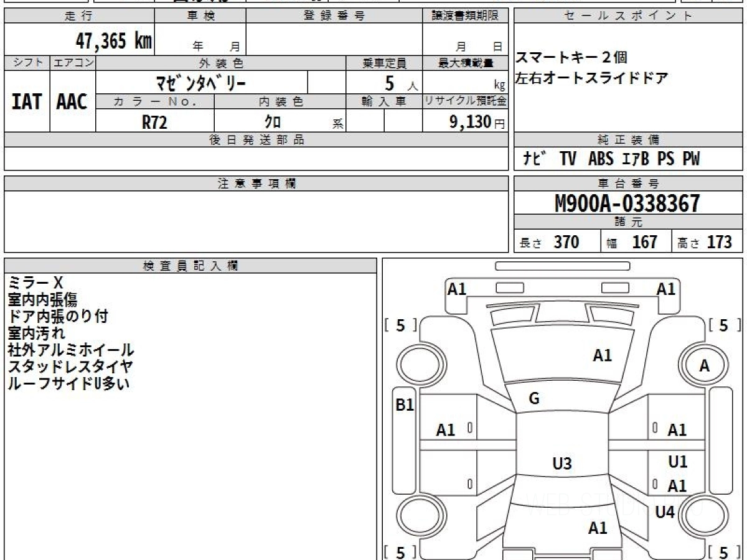Click the 輸入車 header cell
This screenshot has height=560, width=747.
tap(384, 101)
